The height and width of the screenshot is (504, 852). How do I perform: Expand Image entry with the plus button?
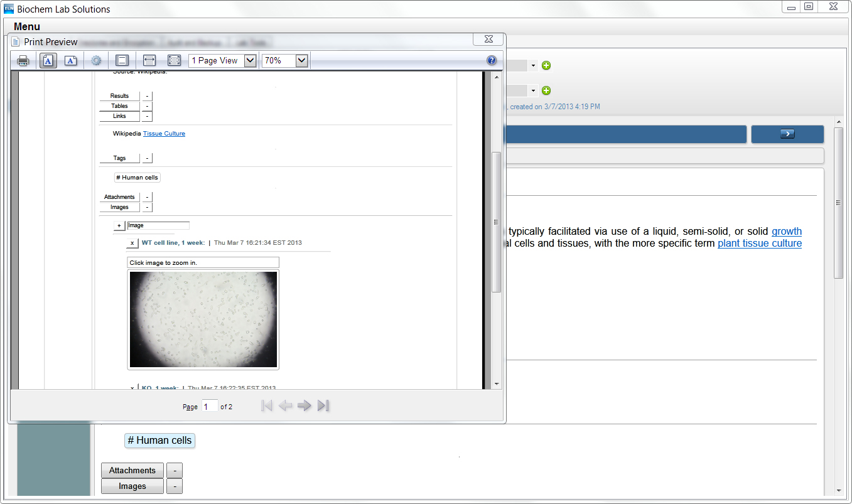pos(119,225)
